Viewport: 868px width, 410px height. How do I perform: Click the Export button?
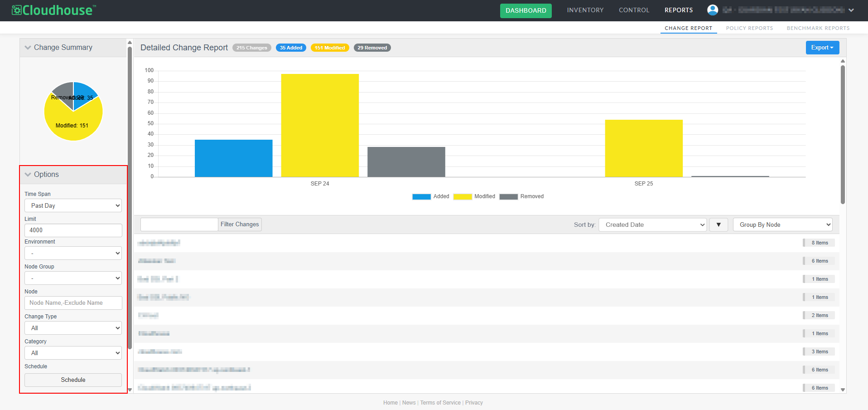pos(822,48)
